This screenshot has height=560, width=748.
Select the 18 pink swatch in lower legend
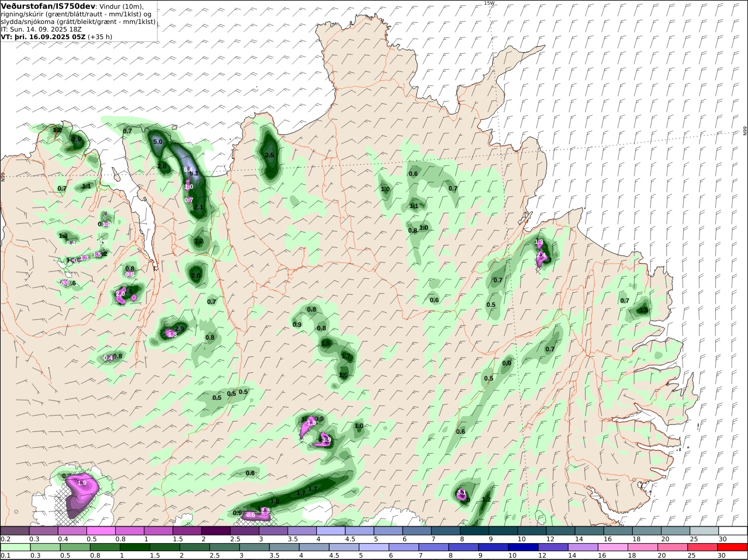point(643,547)
